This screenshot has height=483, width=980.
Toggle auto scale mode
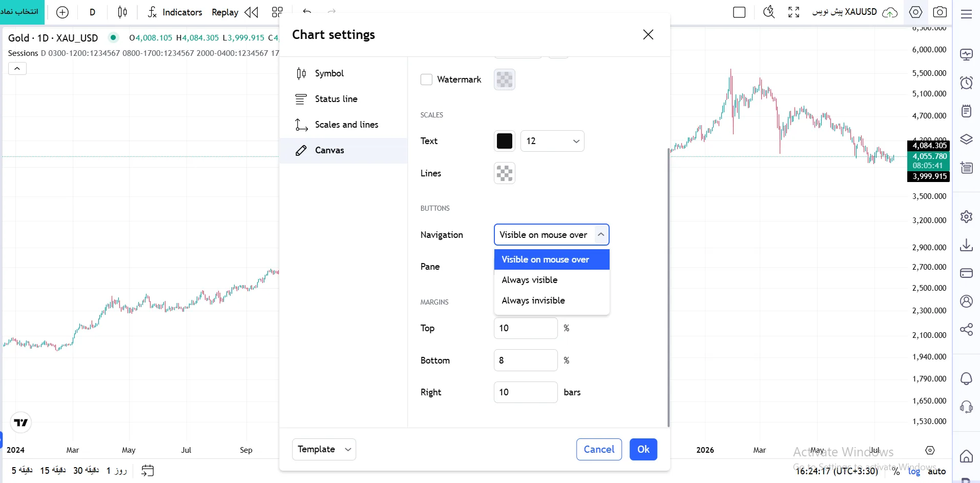point(936,471)
